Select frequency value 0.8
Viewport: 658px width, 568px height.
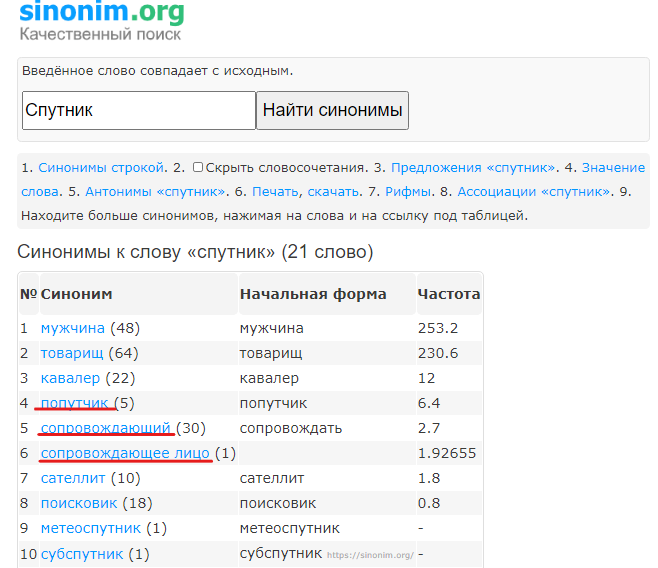(429, 503)
